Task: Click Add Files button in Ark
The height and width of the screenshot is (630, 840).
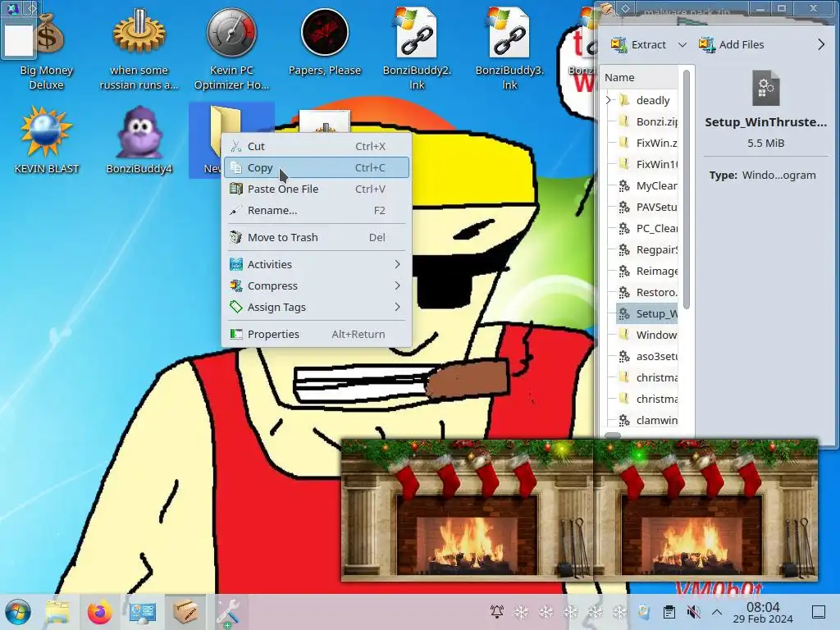Action: (731, 44)
